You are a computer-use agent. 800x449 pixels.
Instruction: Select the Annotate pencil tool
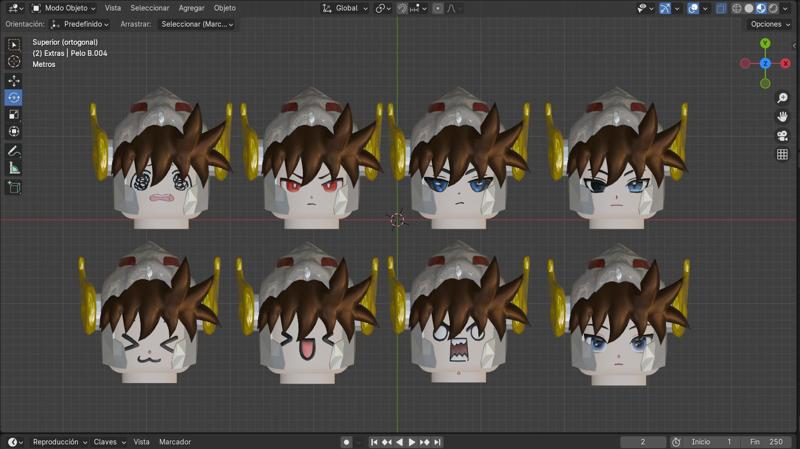click(14, 151)
